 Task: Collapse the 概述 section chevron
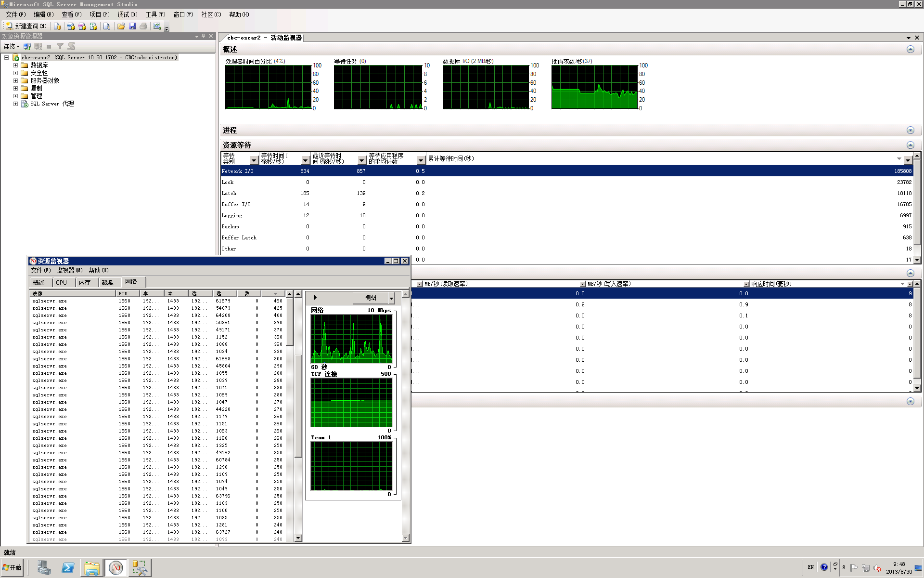coord(910,49)
